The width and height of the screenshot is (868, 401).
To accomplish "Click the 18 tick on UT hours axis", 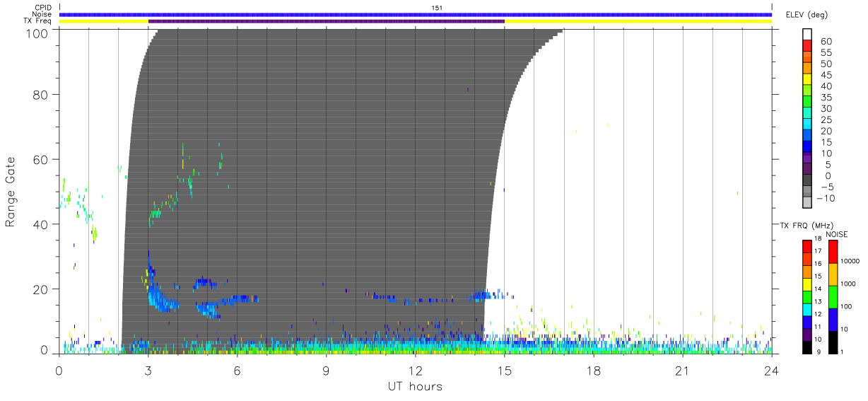I will coord(594,371).
